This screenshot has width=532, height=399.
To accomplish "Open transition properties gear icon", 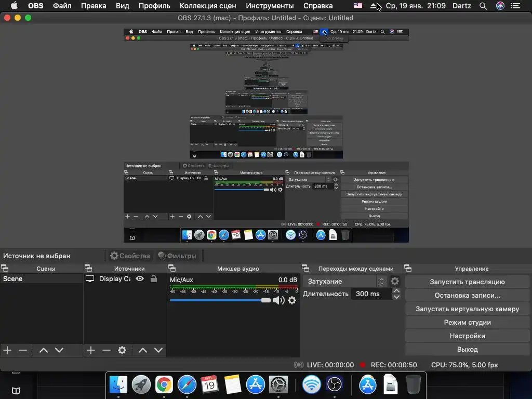I will 395,281.
